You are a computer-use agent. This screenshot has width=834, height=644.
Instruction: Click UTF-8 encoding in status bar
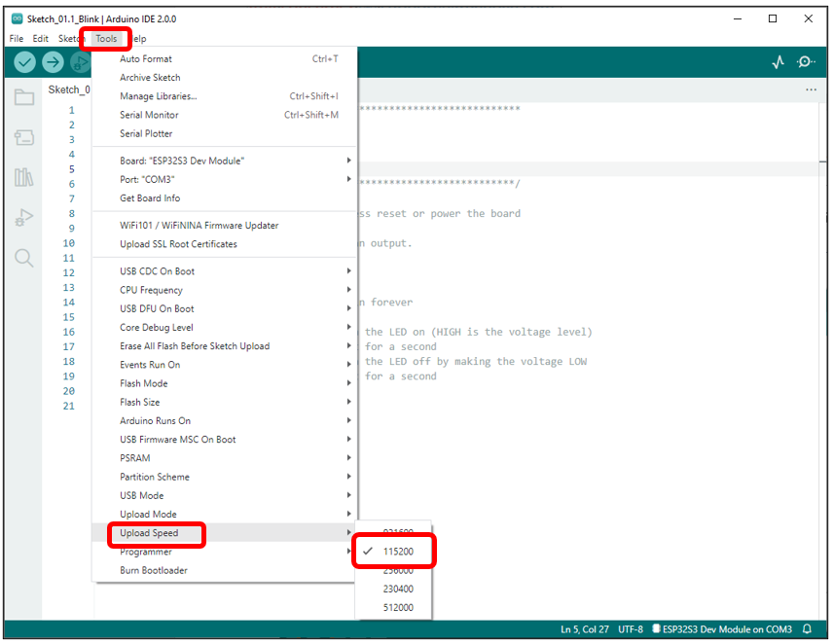(x=631, y=629)
